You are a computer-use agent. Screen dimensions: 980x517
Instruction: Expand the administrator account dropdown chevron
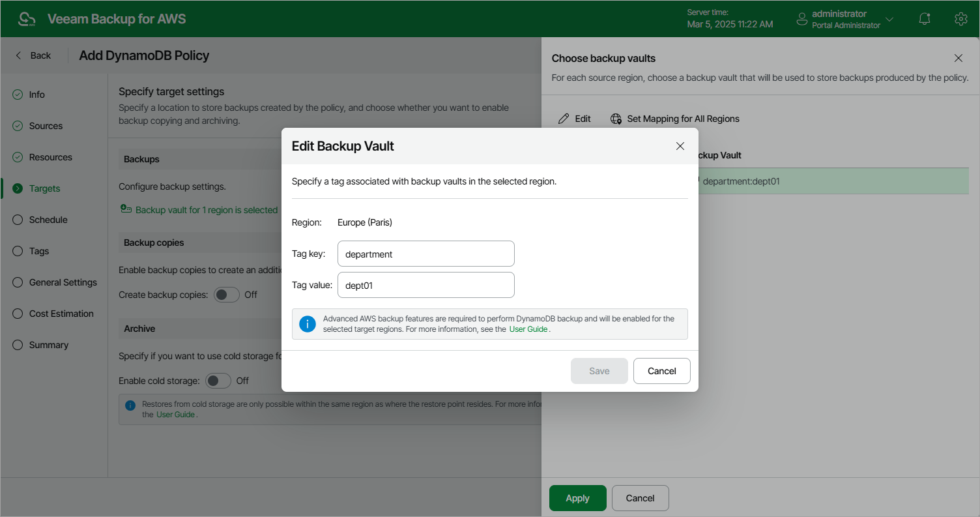[x=889, y=20]
